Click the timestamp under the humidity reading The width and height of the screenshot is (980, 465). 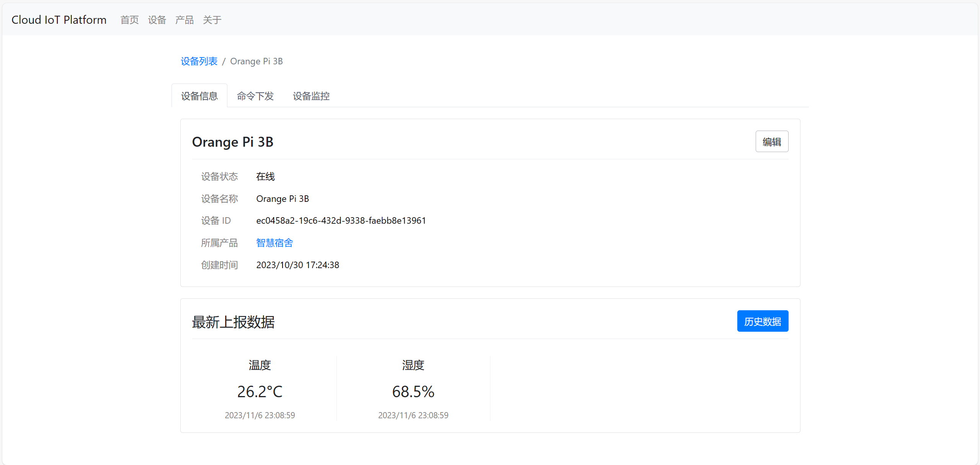[x=413, y=415]
